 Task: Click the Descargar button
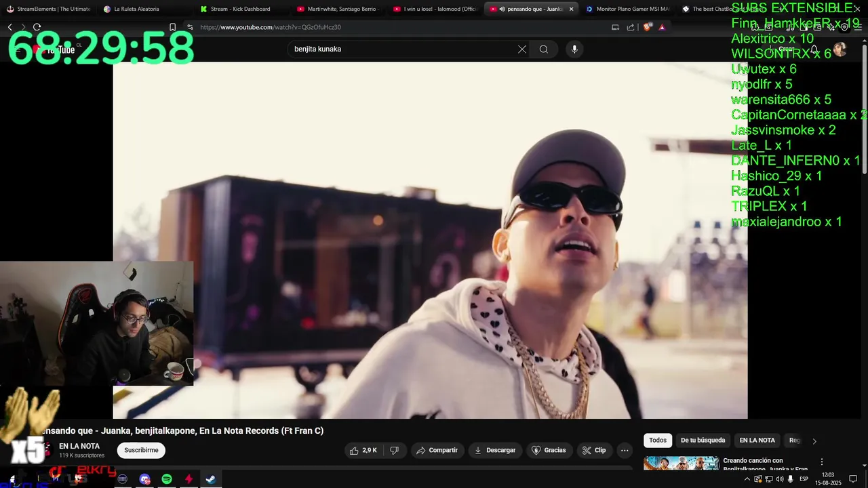494,450
